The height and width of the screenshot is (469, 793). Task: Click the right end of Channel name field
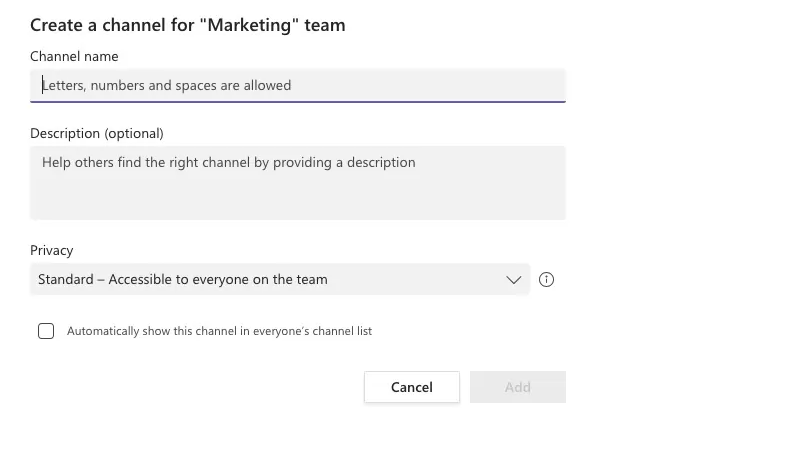tap(540, 85)
